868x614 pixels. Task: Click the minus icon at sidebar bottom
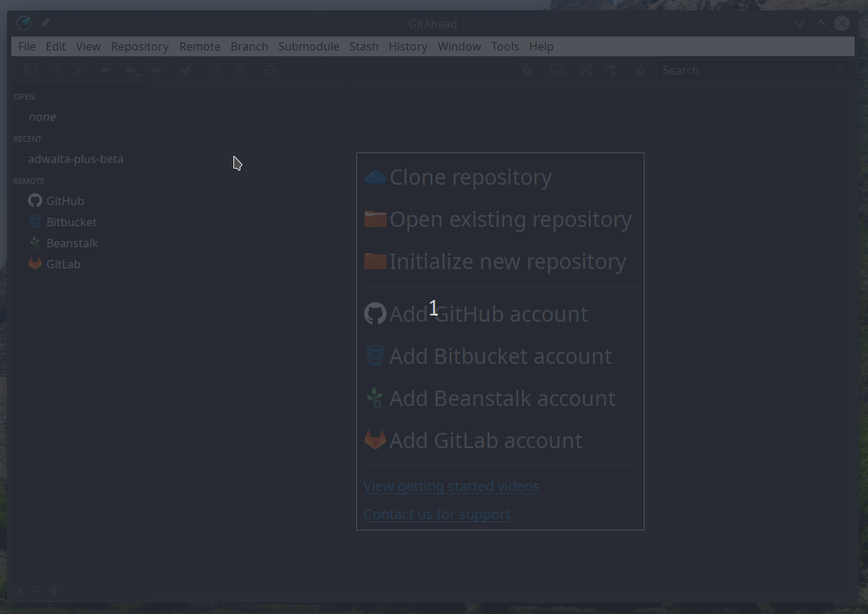click(37, 592)
